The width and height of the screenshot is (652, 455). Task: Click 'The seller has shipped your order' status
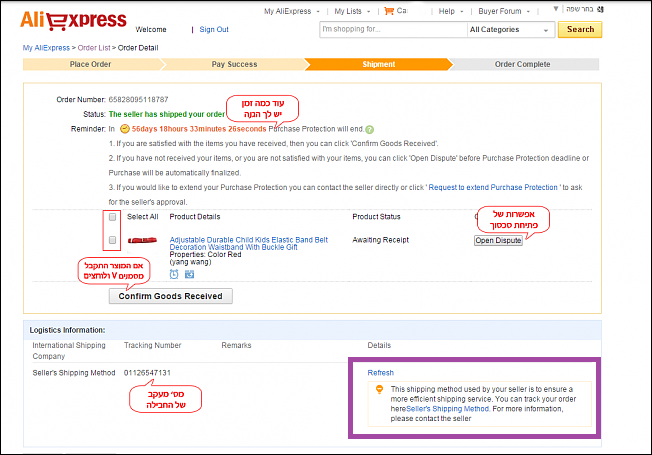coord(167,114)
